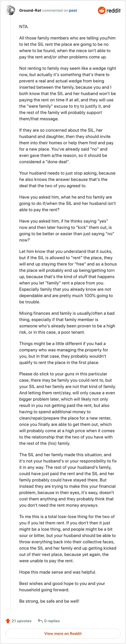Click the '21 upvotes' count
The image size is (126, 644).
21,621
